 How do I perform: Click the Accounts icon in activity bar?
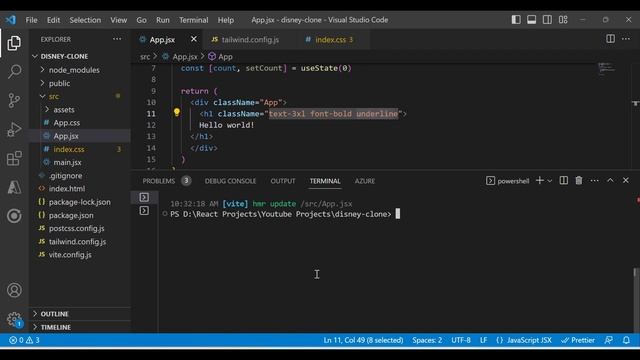click(14, 290)
